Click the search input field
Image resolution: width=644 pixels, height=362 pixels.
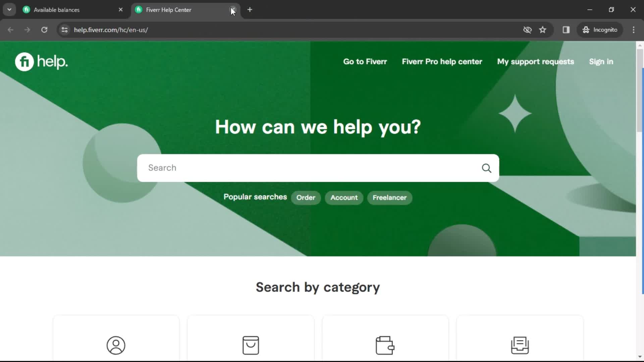click(318, 168)
